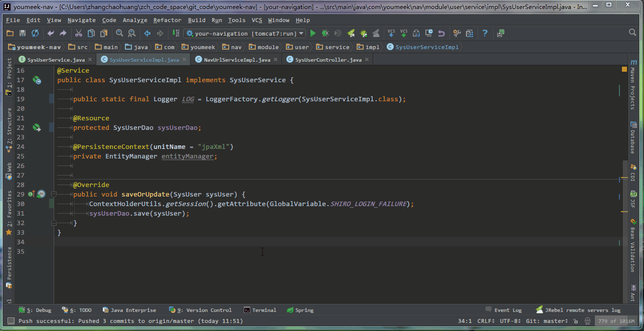The height and width of the screenshot is (331, 644).
Task: Click the Synchronize refresh icon
Action: [35, 34]
